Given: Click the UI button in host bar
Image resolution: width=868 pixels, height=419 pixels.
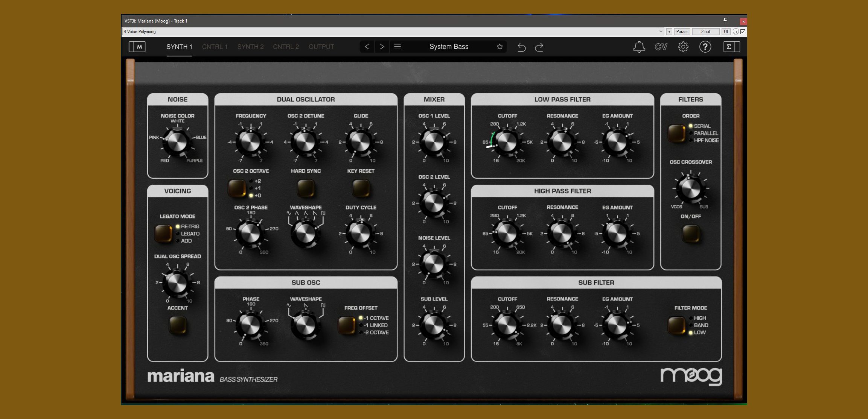Looking at the screenshot, I should click(x=726, y=32).
